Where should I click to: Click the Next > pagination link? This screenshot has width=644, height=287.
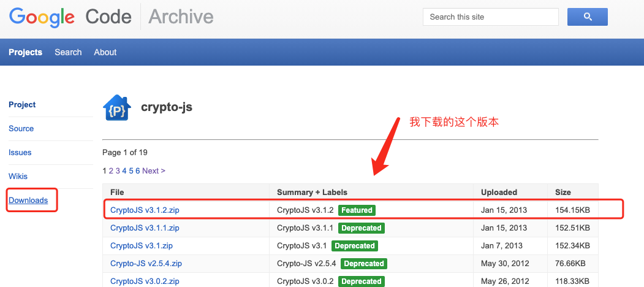(x=154, y=170)
